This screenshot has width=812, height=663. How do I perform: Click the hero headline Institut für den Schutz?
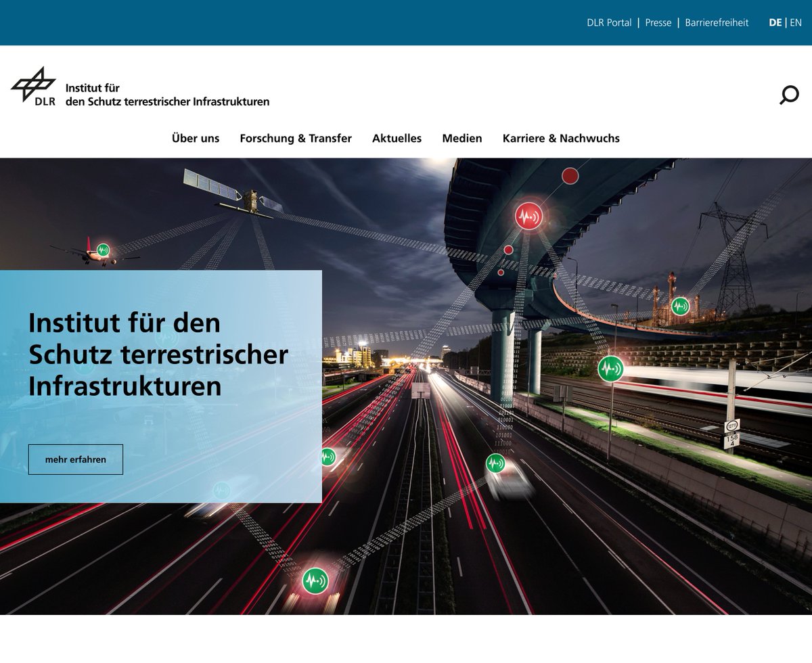(158, 355)
